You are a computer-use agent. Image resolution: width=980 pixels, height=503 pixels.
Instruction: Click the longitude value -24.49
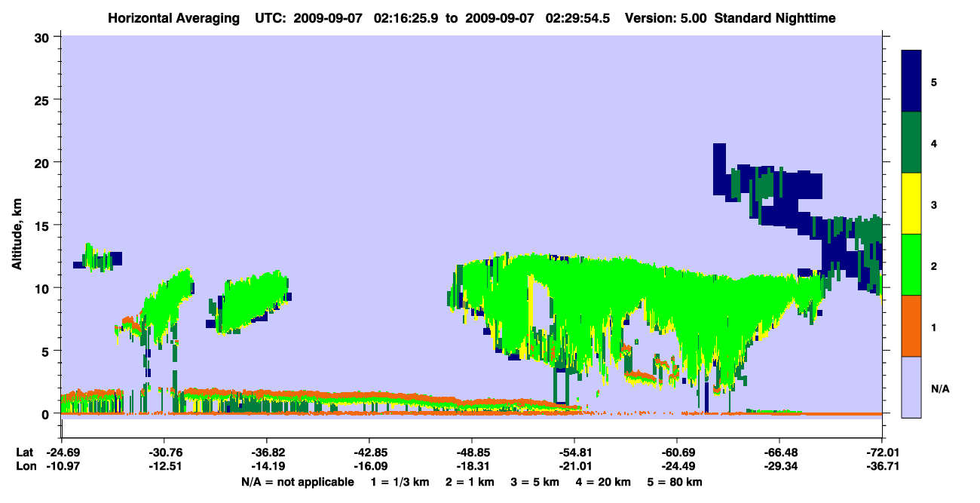pyautogui.click(x=677, y=466)
